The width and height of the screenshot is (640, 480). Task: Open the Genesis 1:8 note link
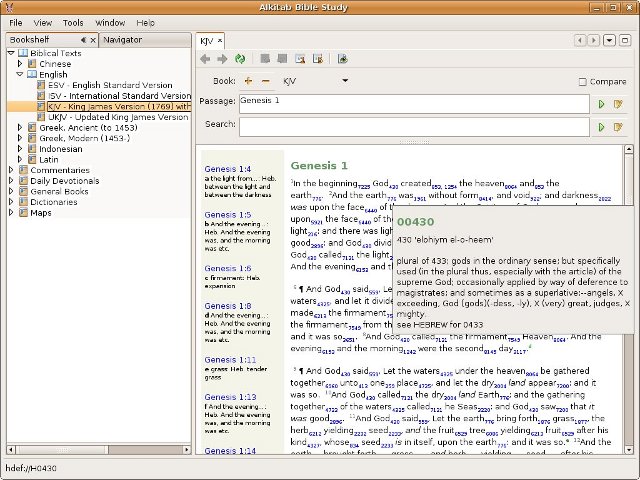228,306
